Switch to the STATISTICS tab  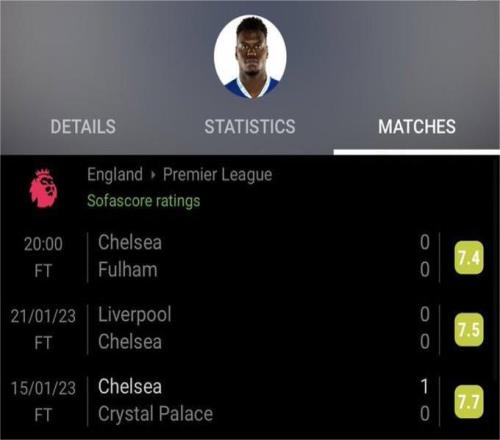coord(250,127)
